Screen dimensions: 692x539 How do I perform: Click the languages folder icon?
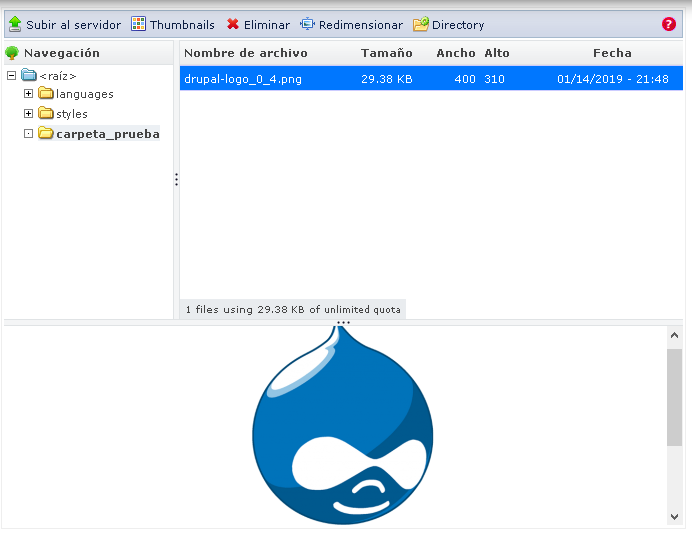(x=46, y=93)
